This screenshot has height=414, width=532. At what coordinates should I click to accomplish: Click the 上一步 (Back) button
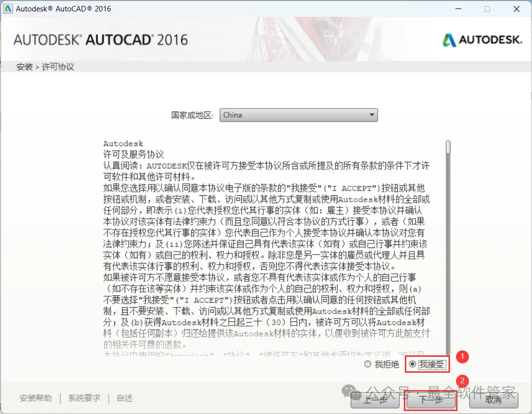pyautogui.click(x=375, y=400)
